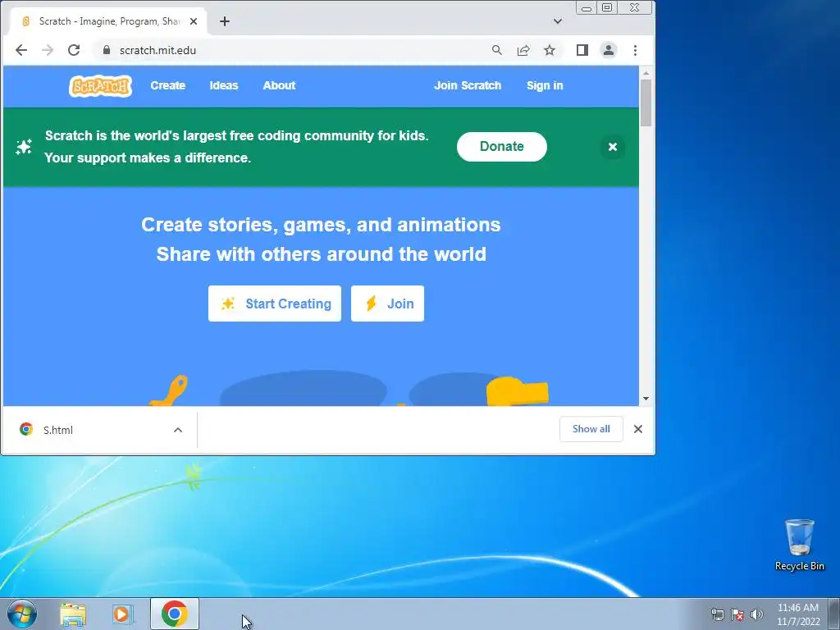Viewport: 840px width, 630px height.
Task: Click taskbar clock and date
Action: pyautogui.click(x=797, y=614)
